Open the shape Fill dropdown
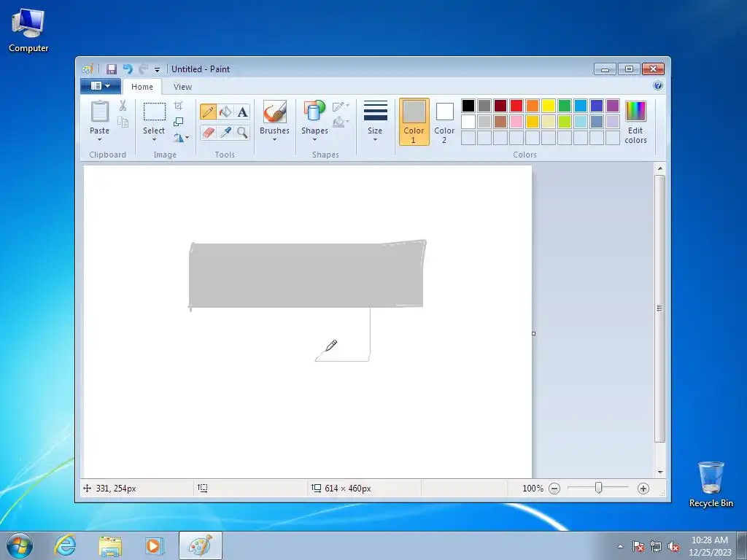Screen dimensions: 747x560 click(341, 122)
